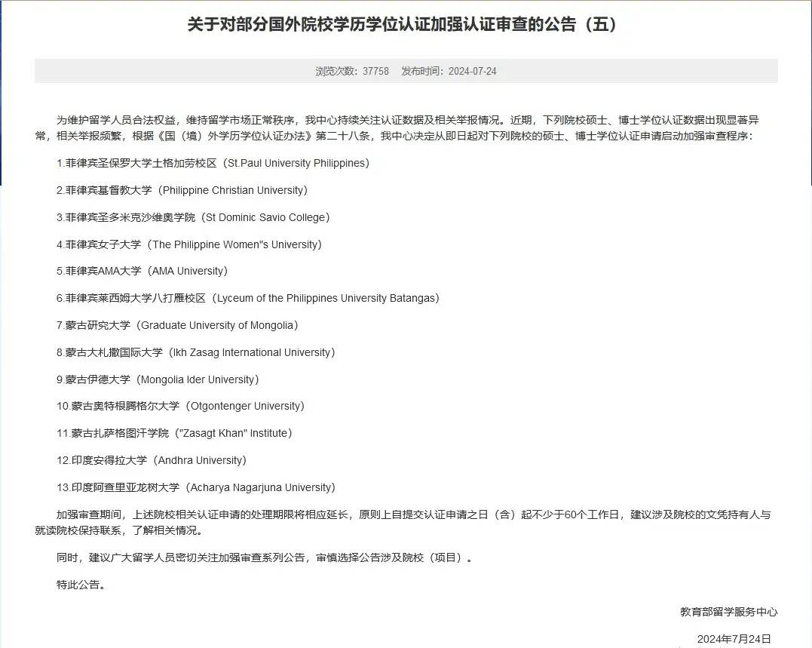Click the Otgontenger University entry
812x648 pixels.
181,406
